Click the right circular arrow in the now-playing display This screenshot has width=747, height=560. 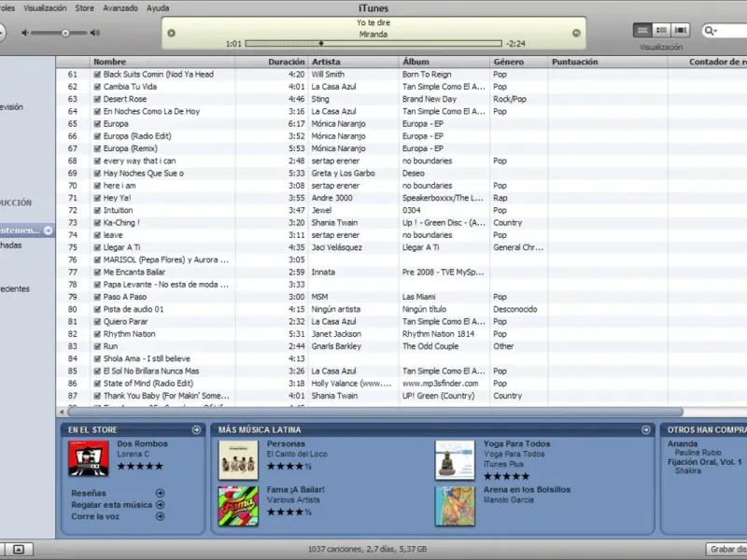click(576, 33)
